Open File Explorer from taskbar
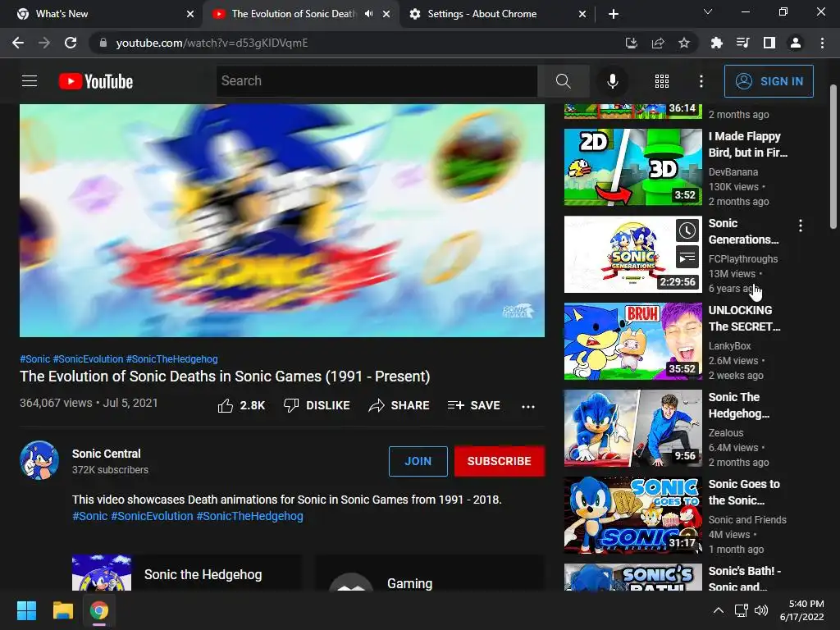The width and height of the screenshot is (840, 630). point(62,610)
